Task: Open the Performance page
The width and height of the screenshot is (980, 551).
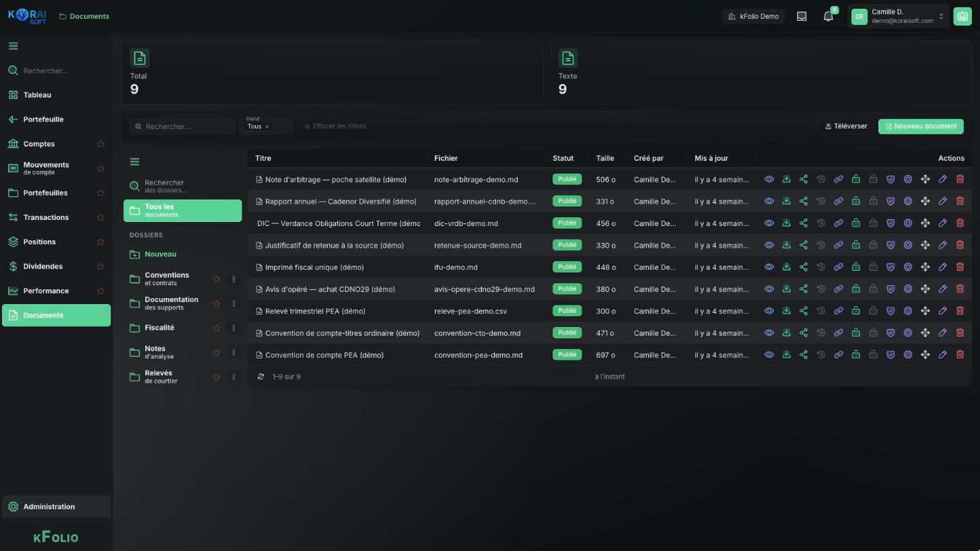Action: click(56, 291)
